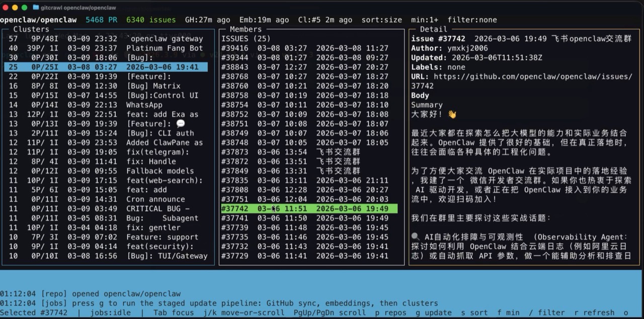
Task: Click the 'Emb:19m ago' header indicator
Action: 264,20
